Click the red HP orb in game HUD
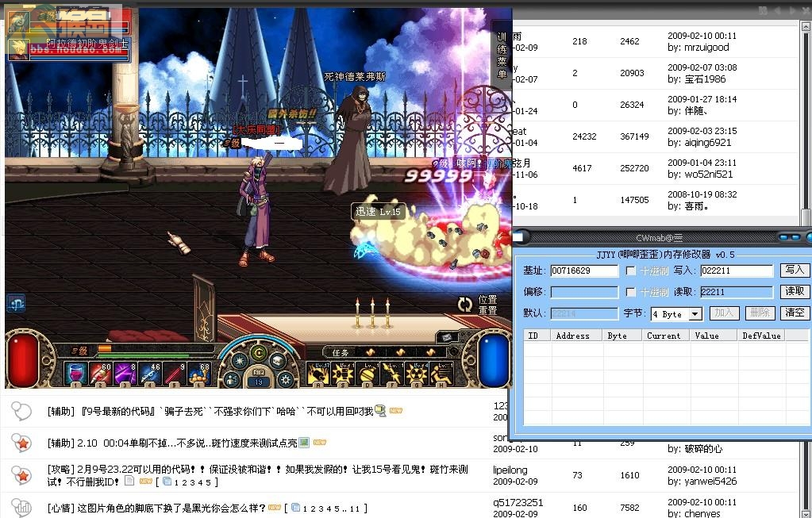Screen dimensions: 812x518 click(x=24, y=359)
